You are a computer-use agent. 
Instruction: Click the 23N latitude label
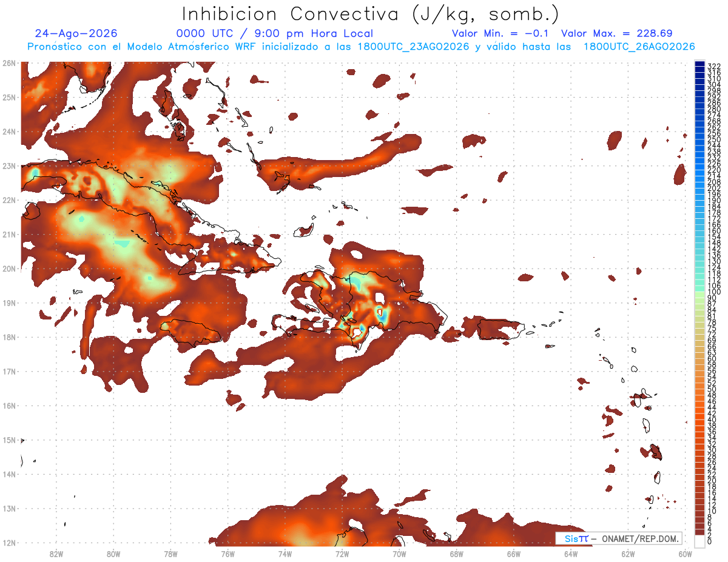[9, 166]
